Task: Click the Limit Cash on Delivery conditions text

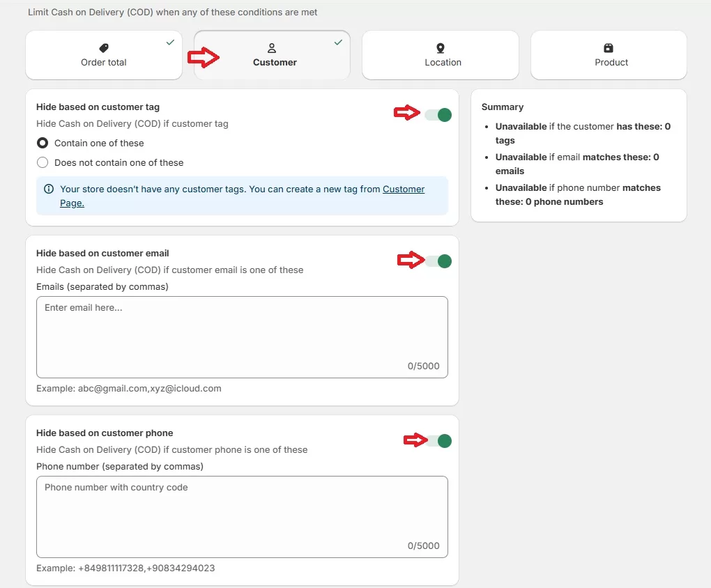Action: tap(173, 13)
